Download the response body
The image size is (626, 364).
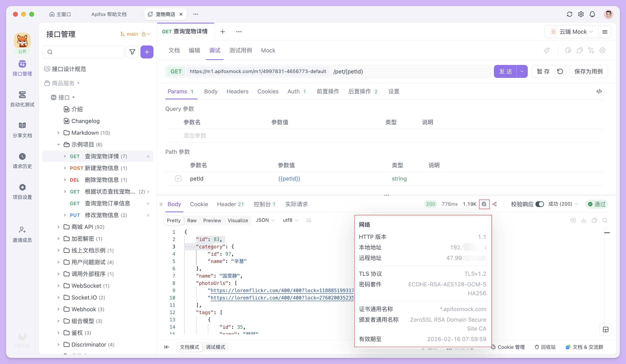point(584,220)
